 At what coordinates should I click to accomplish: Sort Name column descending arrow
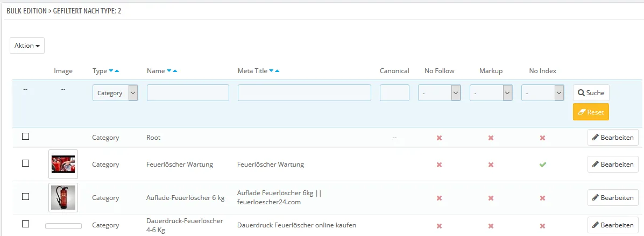(169, 71)
